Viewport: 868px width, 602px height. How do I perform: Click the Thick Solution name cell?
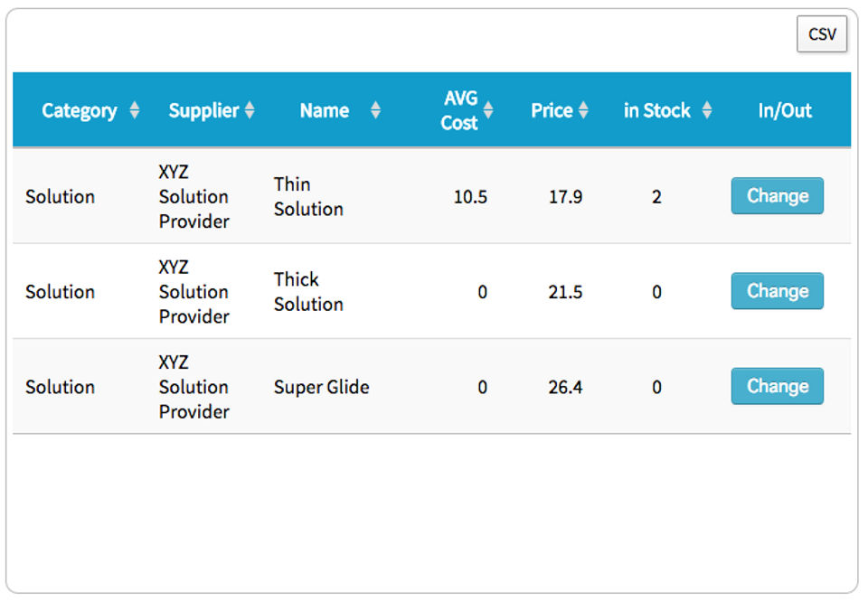(308, 292)
